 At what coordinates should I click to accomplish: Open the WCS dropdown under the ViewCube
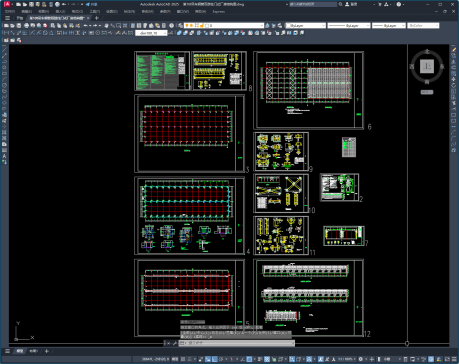click(x=427, y=92)
